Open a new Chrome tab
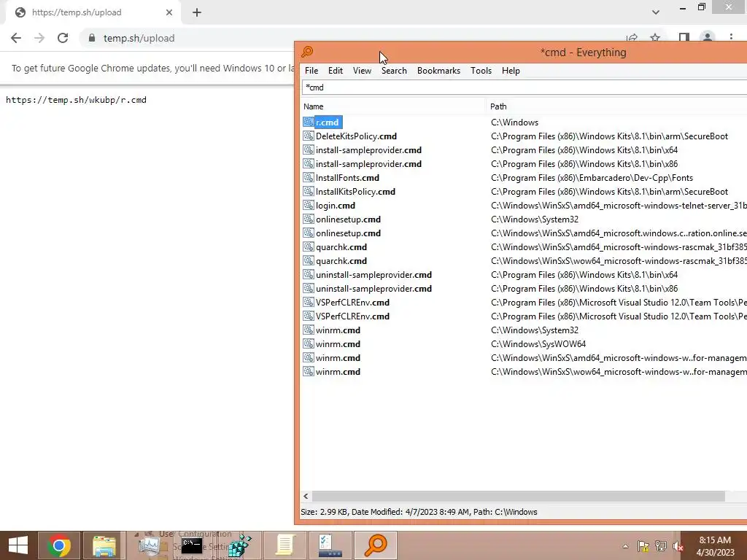This screenshot has width=747, height=560. [197, 13]
